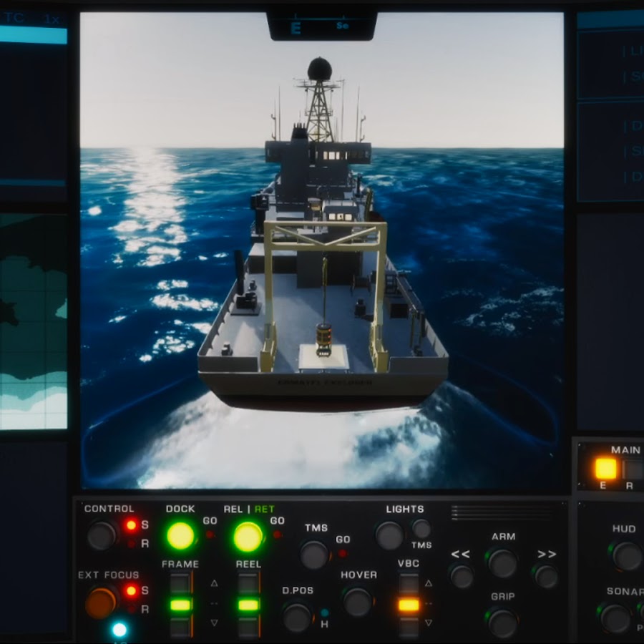
Task: Click the VBC up arrow
Action: pyautogui.click(x=429, y=583)
